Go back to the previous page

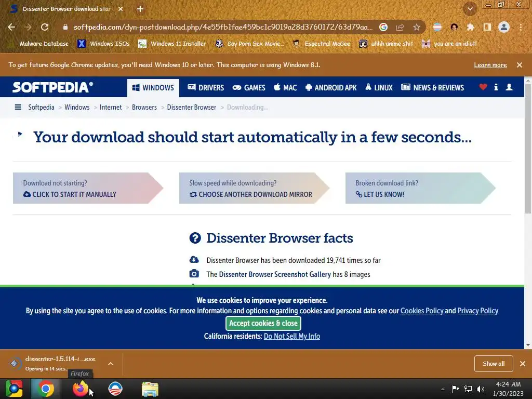coord(11,27)
